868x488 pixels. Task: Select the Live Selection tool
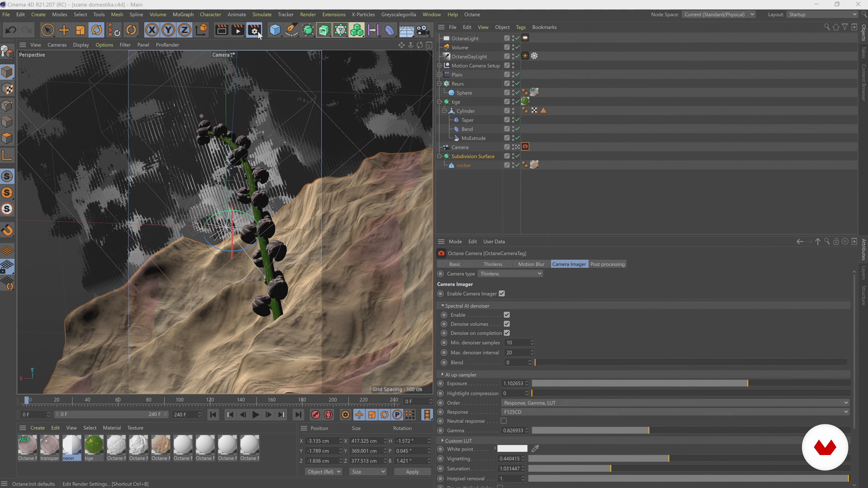click(47, 30)
